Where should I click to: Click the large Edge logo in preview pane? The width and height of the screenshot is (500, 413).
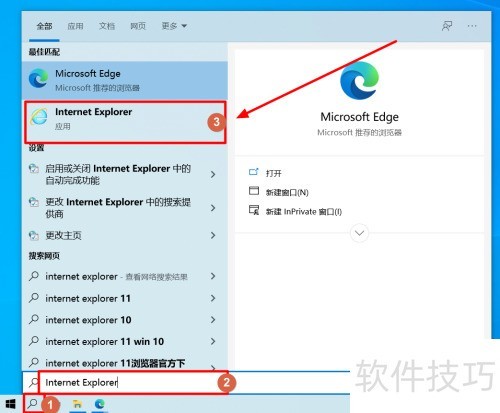click(x=359, y=80)
